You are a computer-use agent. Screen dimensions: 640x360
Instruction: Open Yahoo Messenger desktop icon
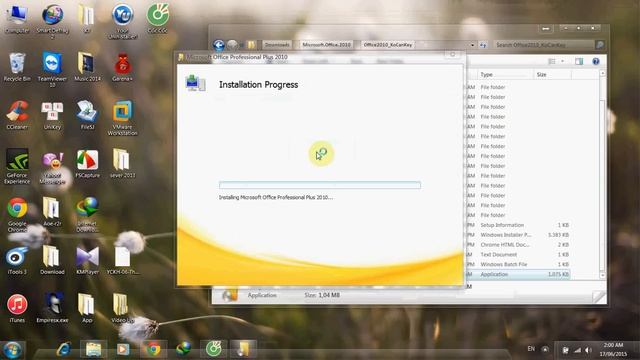(x=52, y=168)
